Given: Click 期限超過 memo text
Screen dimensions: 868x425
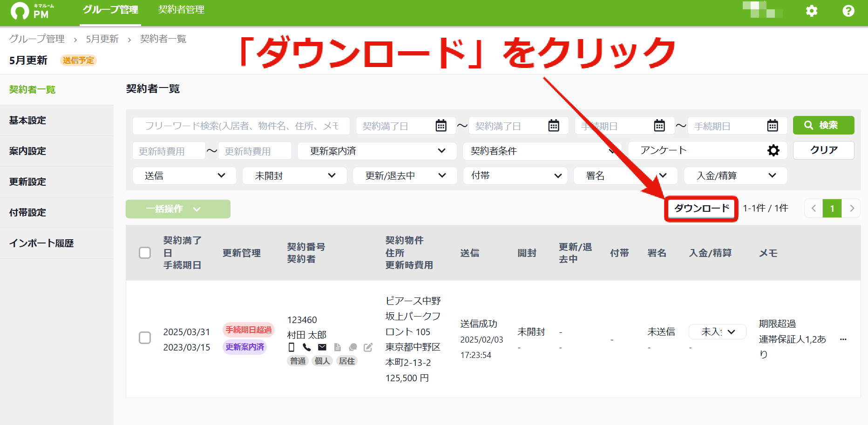Looking at the screenshot, I should (x=777, y=324).
